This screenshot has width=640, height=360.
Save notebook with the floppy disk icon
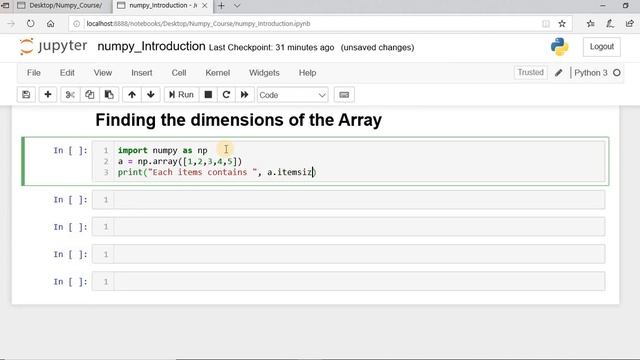(26, 95)
